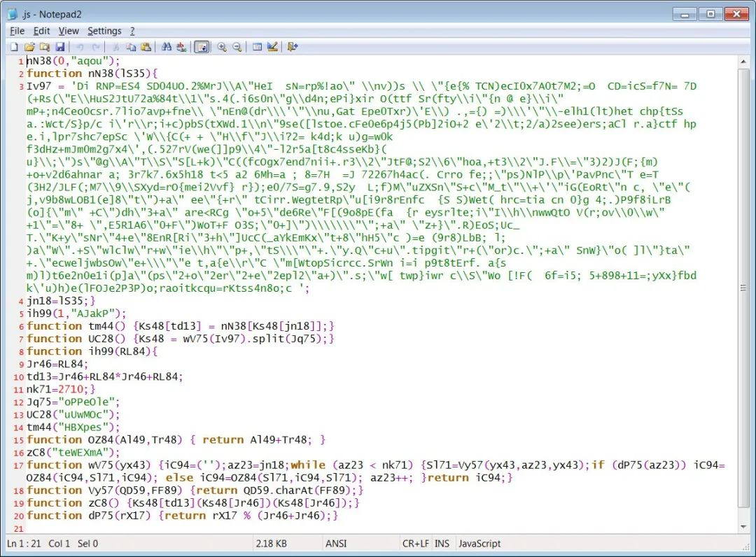Click the CR+LF line ending indicator

tap(415, 544)
